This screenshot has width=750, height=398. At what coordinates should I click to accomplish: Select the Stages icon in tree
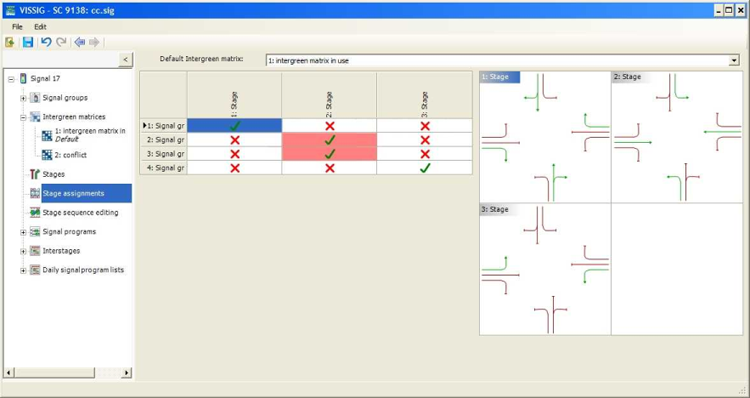34,174
